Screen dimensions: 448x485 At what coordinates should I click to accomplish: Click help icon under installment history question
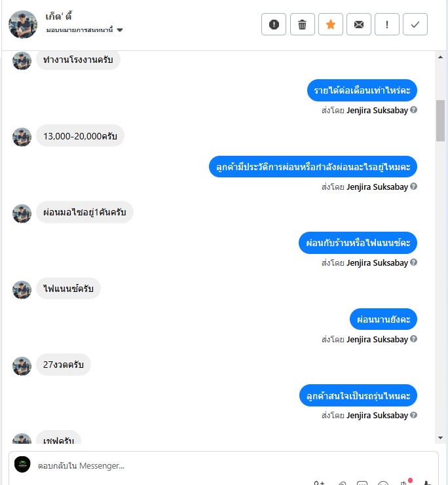point(414,186)
